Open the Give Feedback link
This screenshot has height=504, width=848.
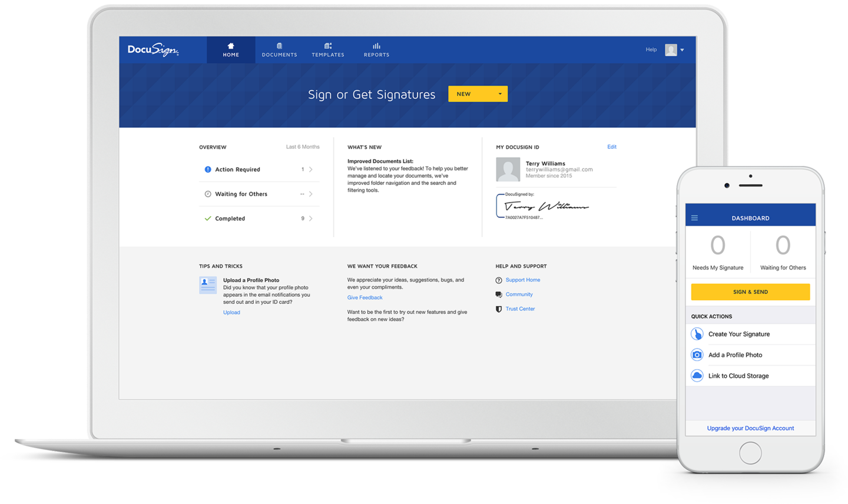point(365,297)
